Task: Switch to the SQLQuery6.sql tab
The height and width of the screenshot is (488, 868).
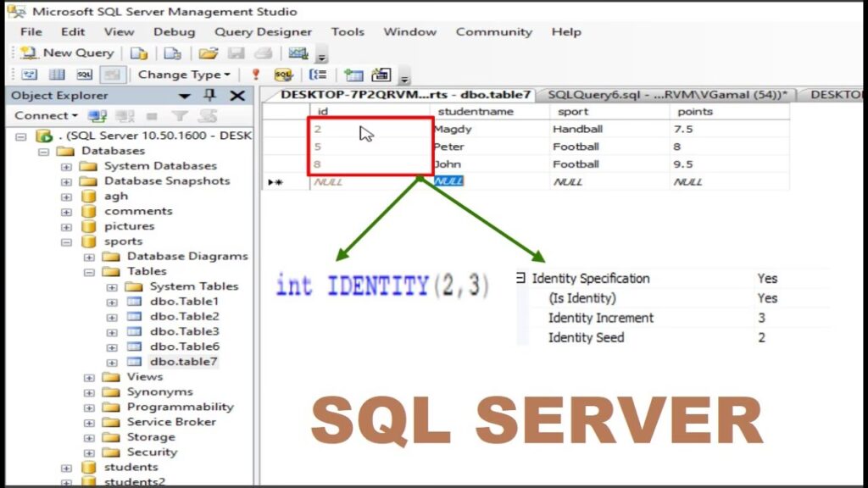Action: 665,95
